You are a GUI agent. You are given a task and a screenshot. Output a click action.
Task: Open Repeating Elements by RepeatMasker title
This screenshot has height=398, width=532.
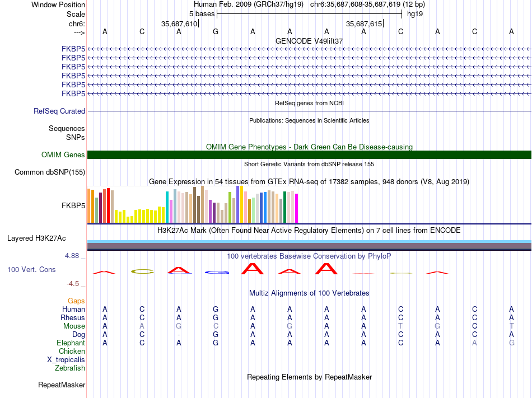point(309,377)
